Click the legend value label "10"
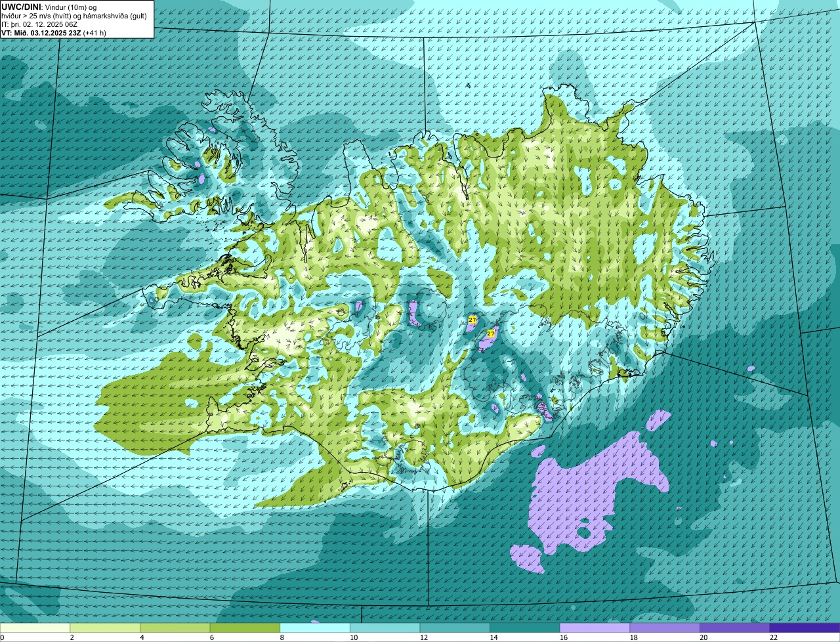The width and height of the screenshot is (840, 642). [354, 637]
